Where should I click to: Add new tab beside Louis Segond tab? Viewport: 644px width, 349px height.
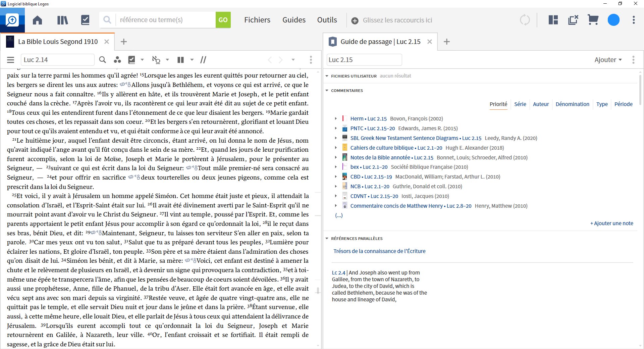pos(123,42)
